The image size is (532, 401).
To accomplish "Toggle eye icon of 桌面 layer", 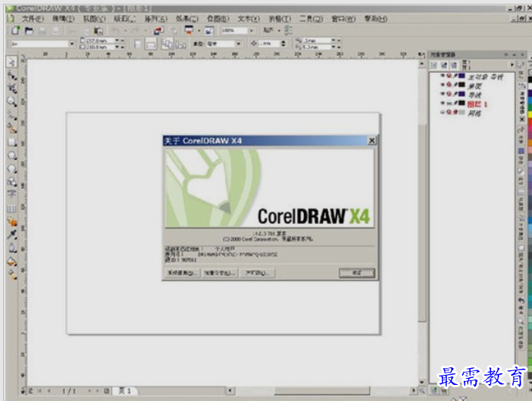I will [x=442, y=84].
